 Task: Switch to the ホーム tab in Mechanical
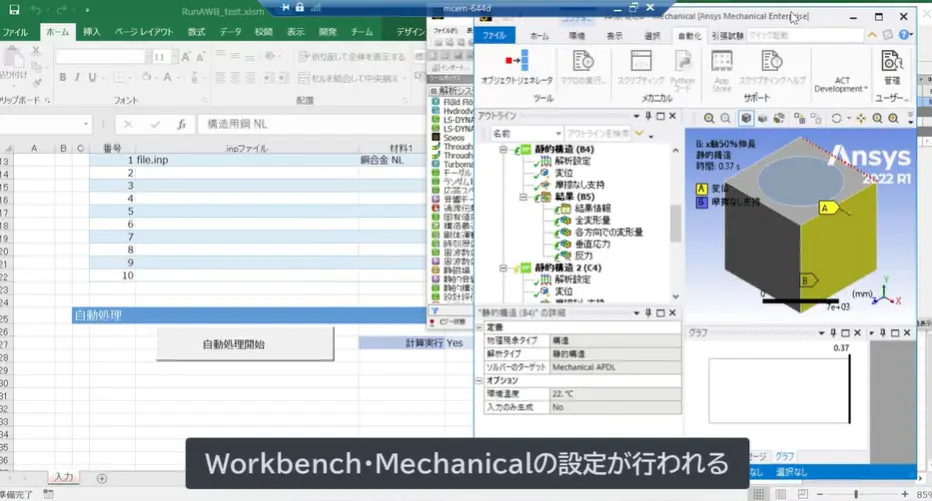click(x=539, y=36)
